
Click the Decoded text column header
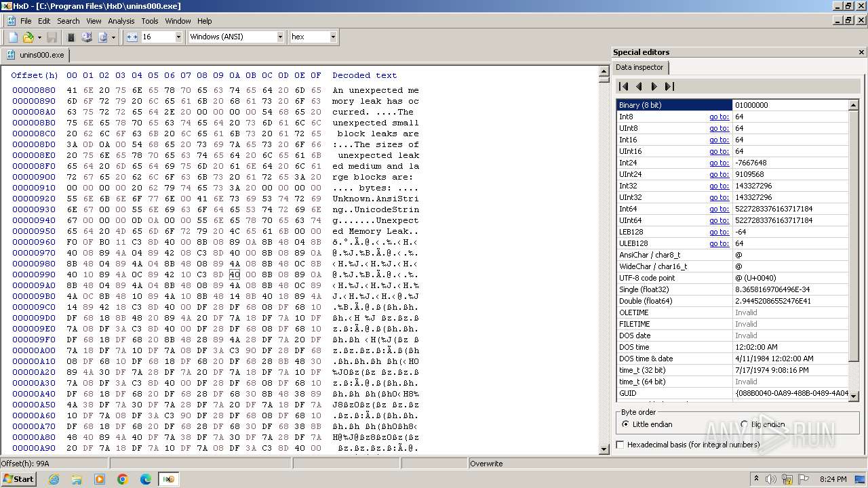coord(365,75)
